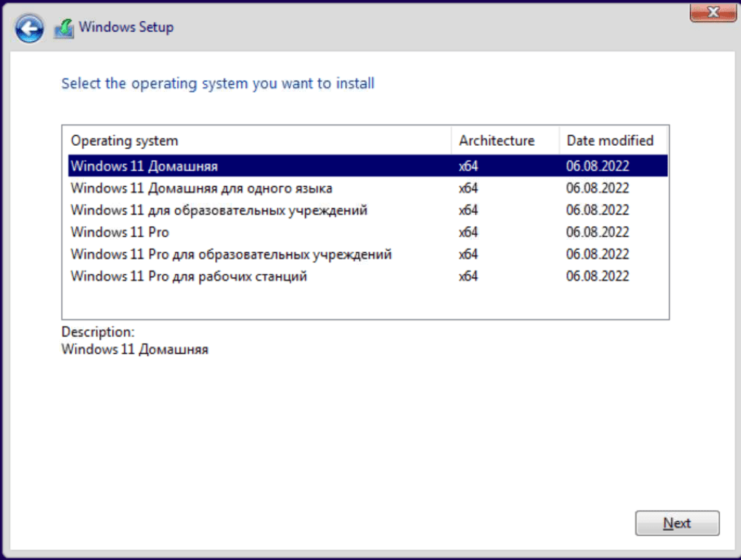741x560 pixels.
Task: Choose Windows 11 для образовательных учреждений
Action: pyautogui.click(x=219, y=210)
